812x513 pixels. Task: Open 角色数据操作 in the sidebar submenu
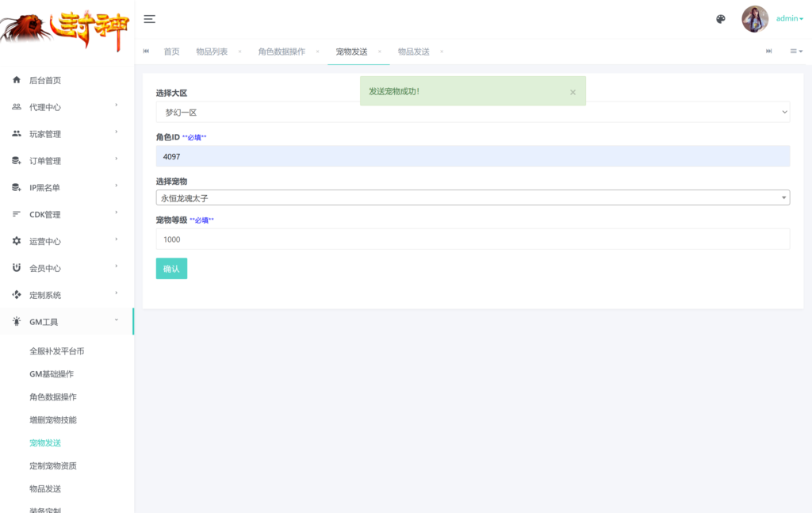tap(53, 397)
